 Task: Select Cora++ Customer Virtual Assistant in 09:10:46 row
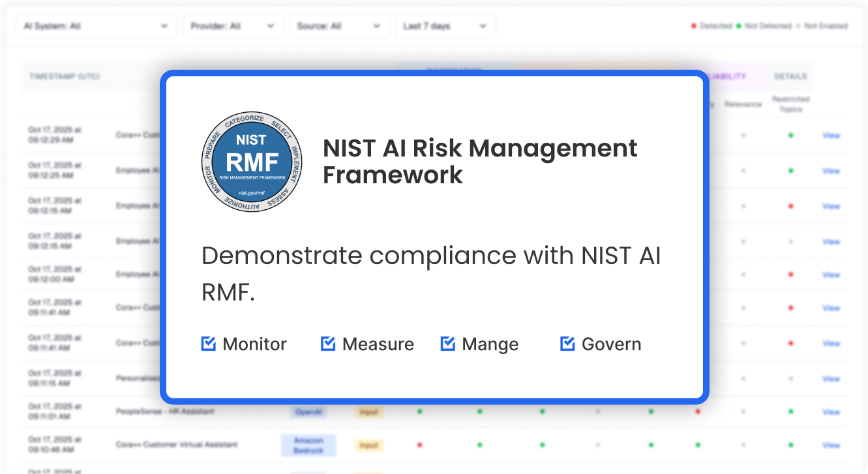point(177,445)
